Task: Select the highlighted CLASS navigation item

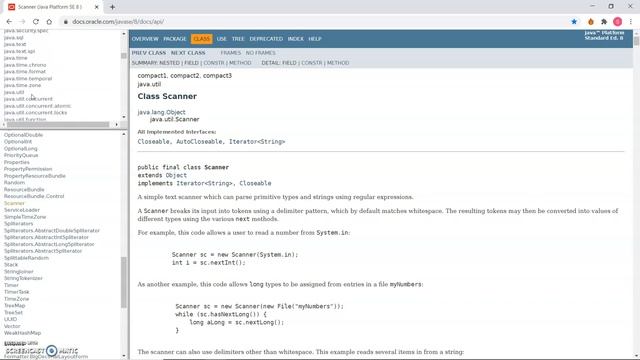Action: pos(202,39)
